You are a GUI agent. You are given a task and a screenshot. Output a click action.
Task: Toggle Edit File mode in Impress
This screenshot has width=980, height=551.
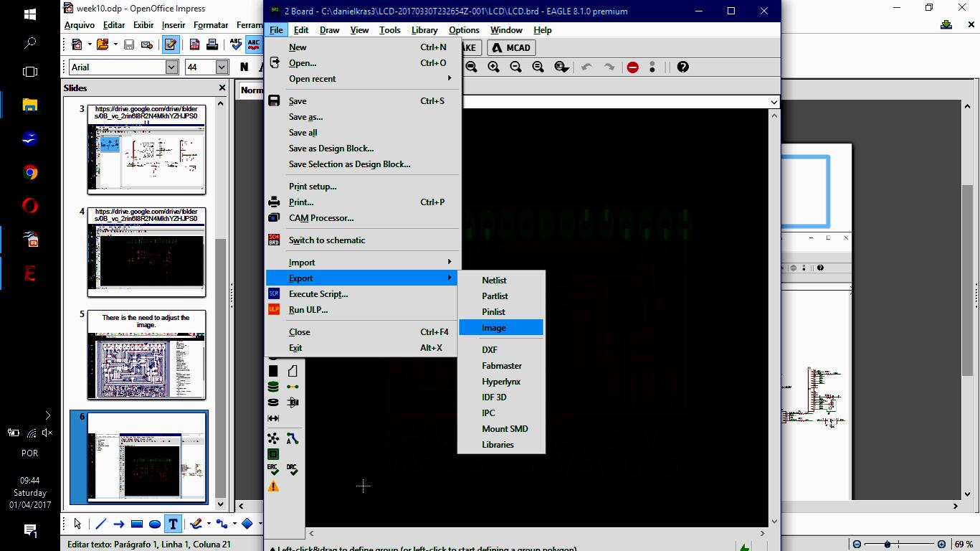(171, 44)
